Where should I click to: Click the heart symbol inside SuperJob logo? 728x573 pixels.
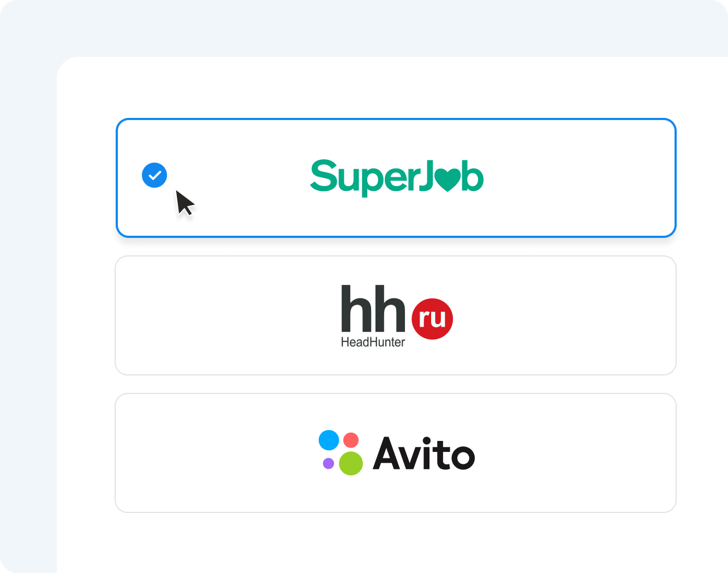tap(448, 180)
